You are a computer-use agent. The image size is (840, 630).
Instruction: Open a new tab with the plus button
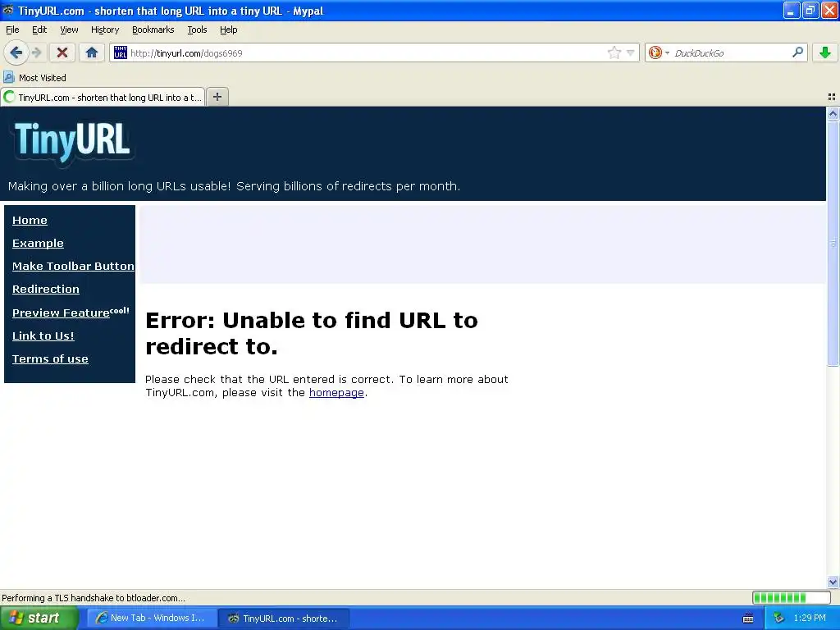coord(217,97)
